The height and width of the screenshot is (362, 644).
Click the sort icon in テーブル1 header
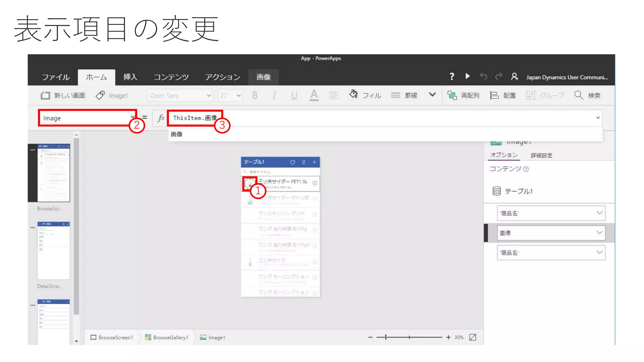(303, 162)
